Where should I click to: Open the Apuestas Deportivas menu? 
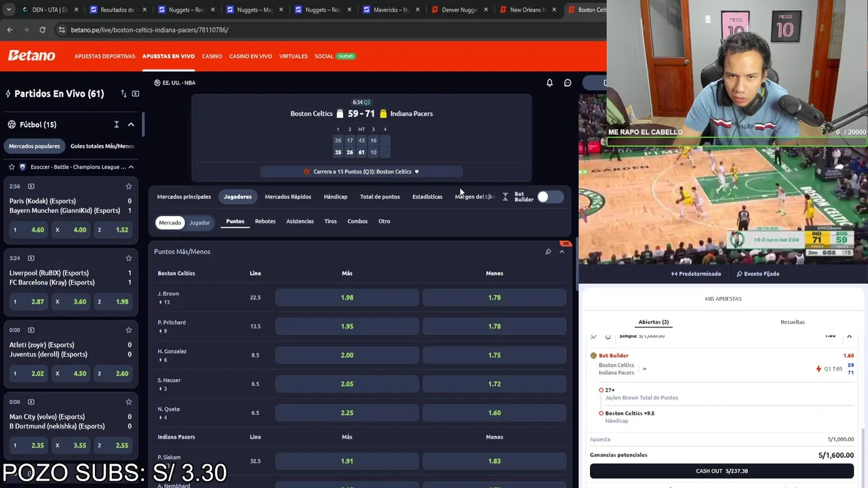click(104, 56)
